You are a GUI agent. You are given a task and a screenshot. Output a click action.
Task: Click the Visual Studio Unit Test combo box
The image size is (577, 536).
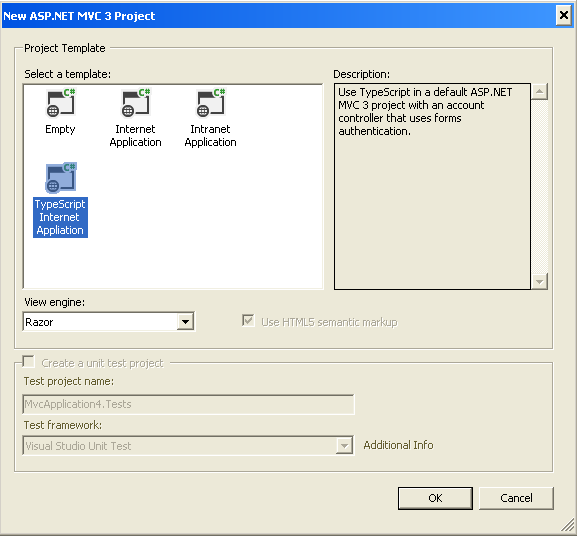click(x=188, y=446)
